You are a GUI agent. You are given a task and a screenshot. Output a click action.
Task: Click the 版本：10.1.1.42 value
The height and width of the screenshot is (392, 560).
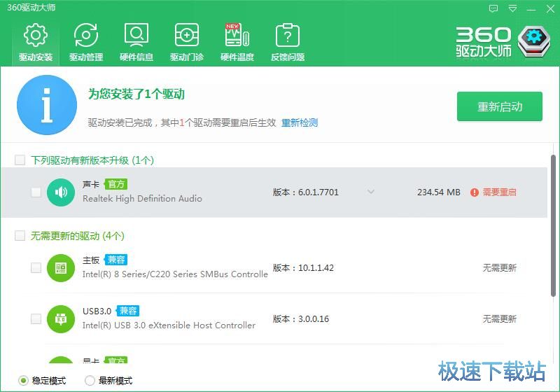[303, 268]
